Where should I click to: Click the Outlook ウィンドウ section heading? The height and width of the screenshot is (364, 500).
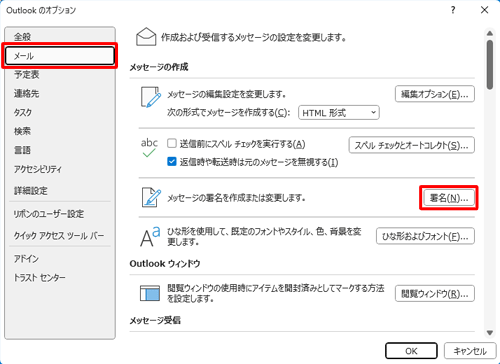pyautogui.click(x=165, y=264)
